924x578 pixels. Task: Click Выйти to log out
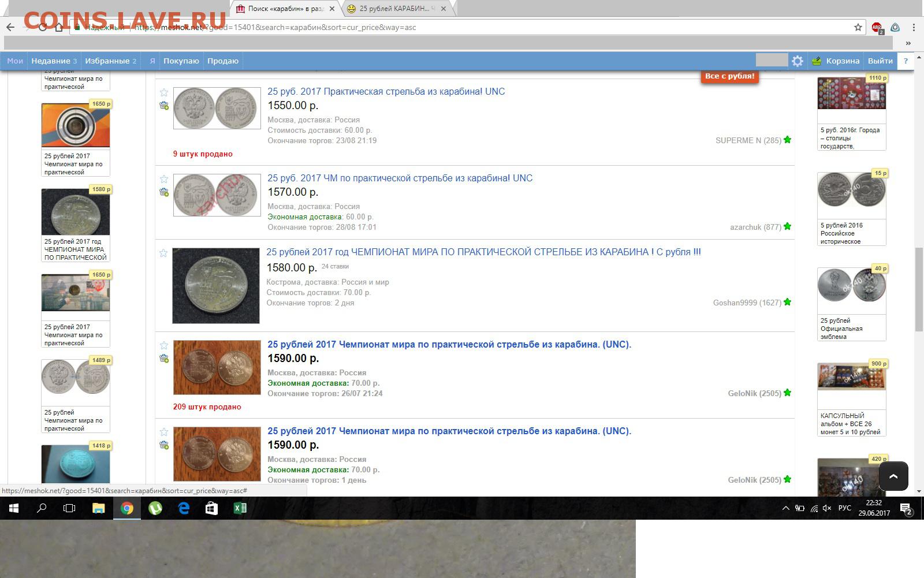pyautogui.click(x=880, y=61)
